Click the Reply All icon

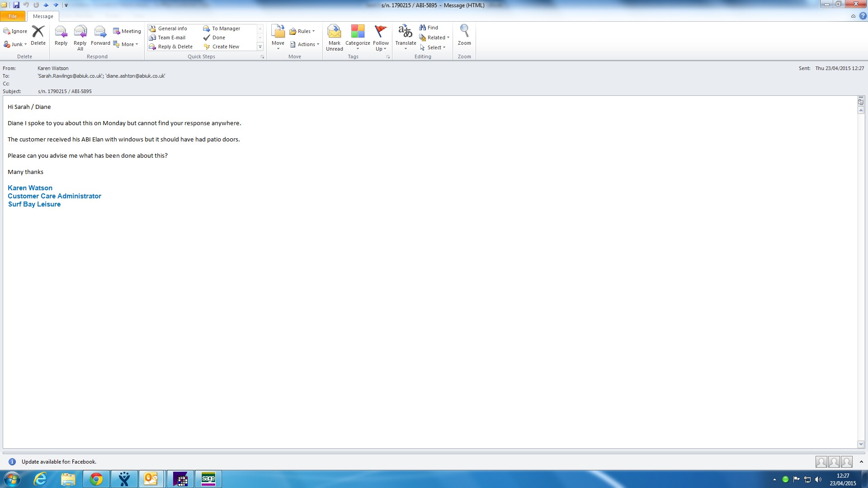[x=80, y=36]
